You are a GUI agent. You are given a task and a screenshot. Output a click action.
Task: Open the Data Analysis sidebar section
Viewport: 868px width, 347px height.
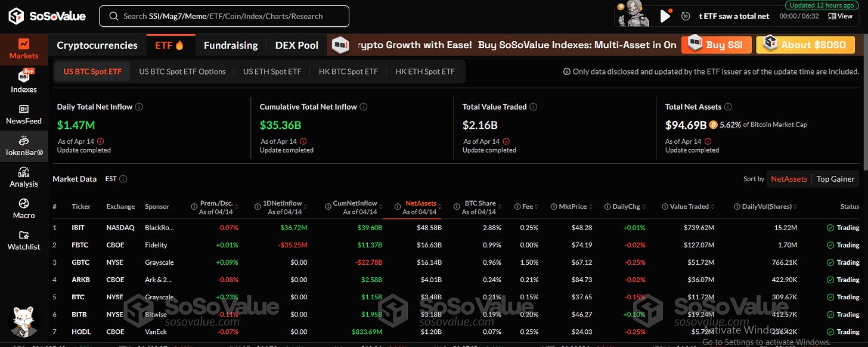click(24, 178)
